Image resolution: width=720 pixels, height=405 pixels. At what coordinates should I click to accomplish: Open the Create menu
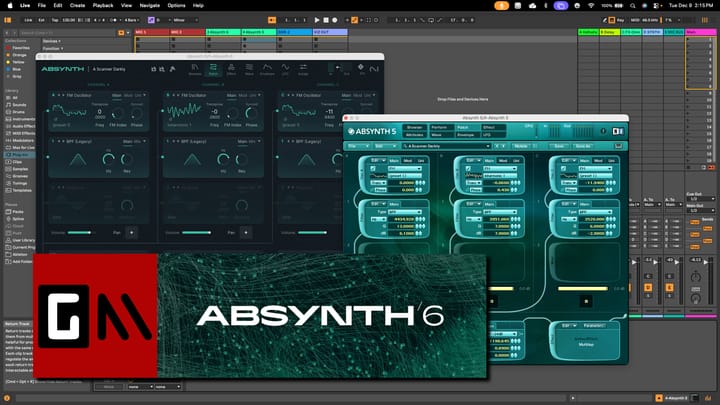[77, 6]
